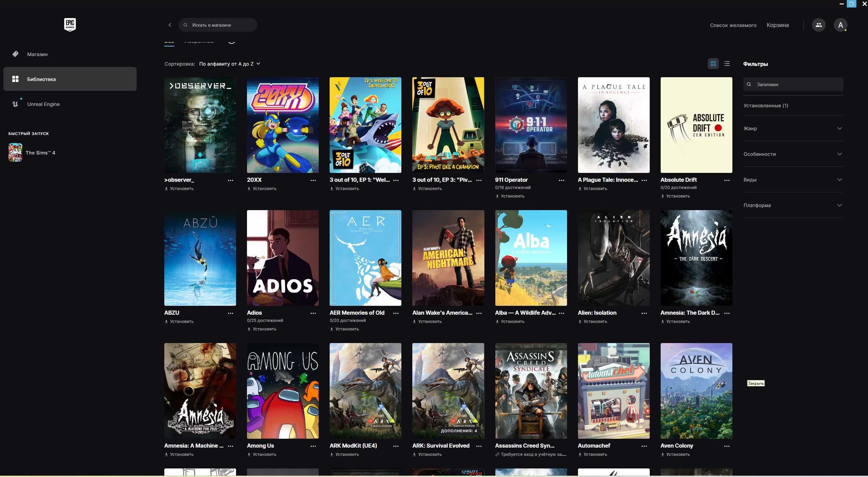
Task: Open options menu for ARK: Survival Evolved
Action: (479, 446)
